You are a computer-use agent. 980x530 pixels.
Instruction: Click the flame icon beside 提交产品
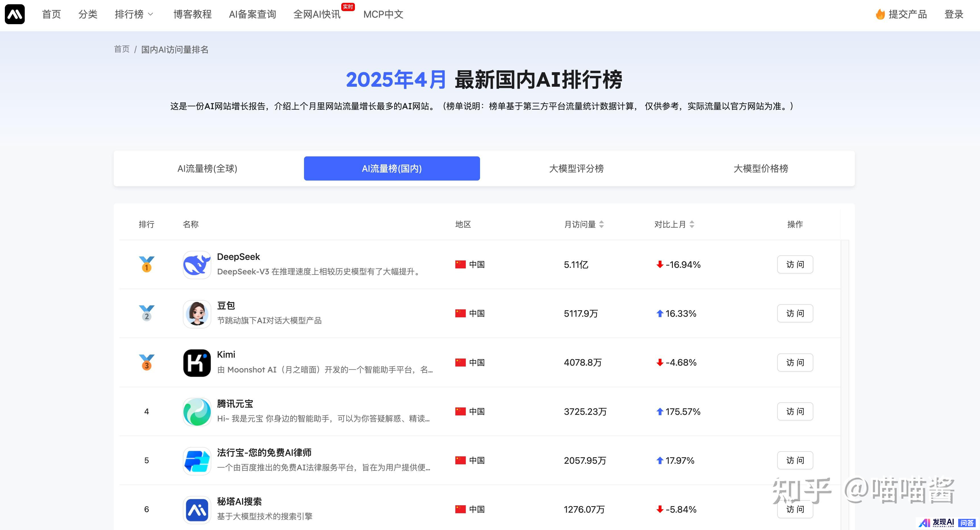880,15
